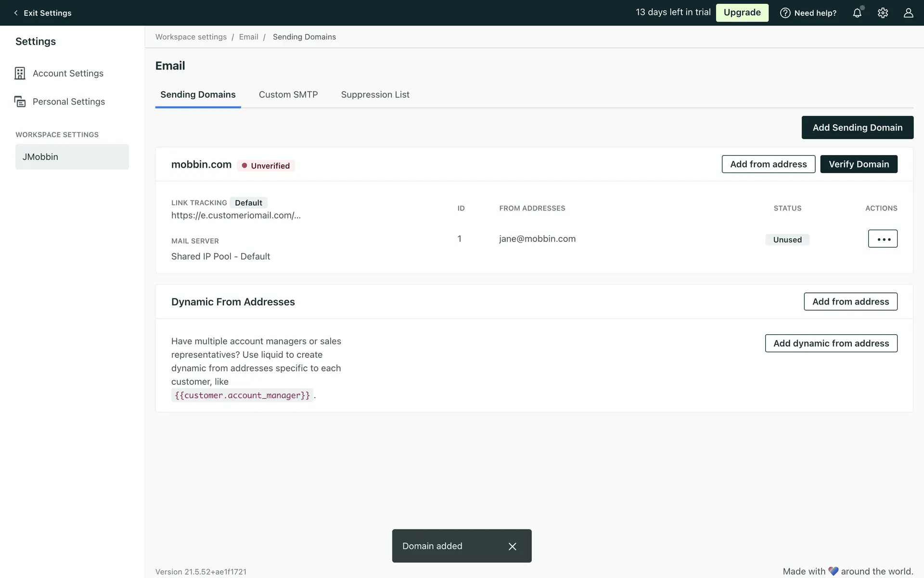Screen dimensions: 924x578
Task: Open the three-dot actions menu for jane@mobbin.com
Action: point(883,239)
